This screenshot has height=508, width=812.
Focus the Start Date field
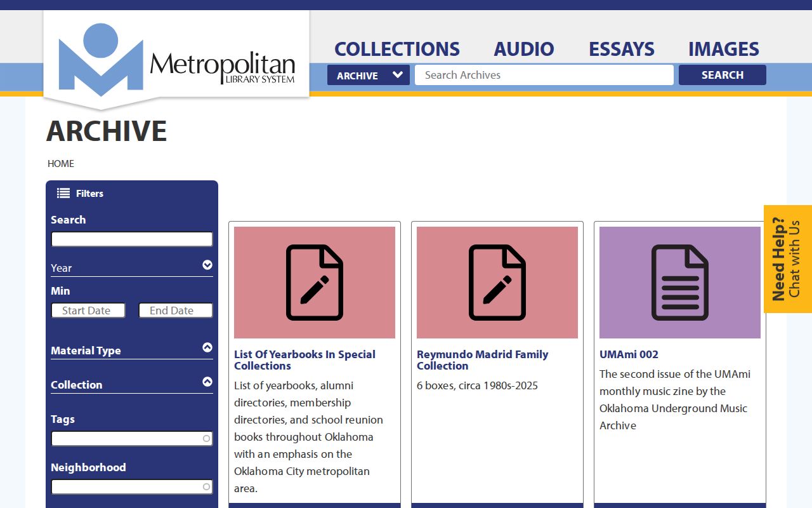pyautogui.click(x=88, y=311)
